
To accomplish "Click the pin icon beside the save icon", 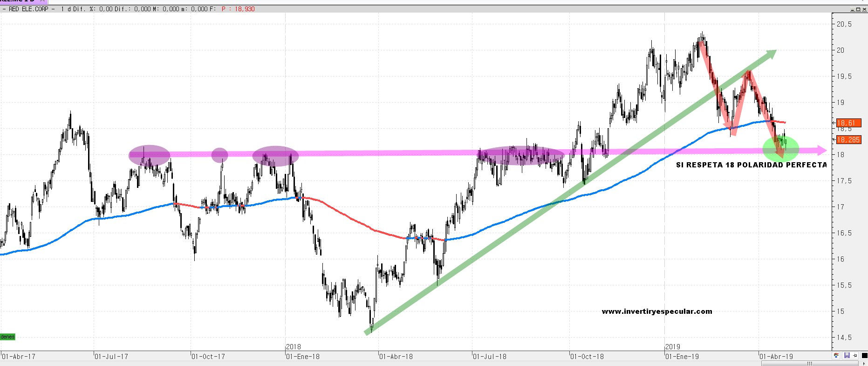I will tap(855, 356).
